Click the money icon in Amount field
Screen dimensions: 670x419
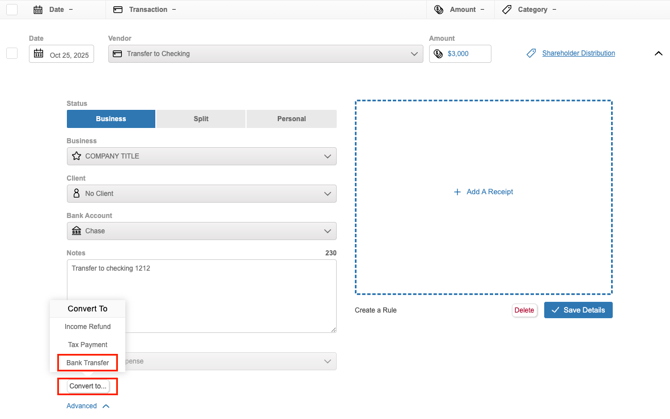click(438, 54)
